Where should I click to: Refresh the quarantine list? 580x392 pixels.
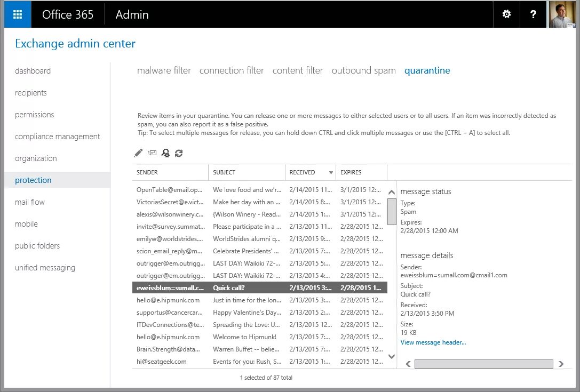pyautogui.click(x=179, y=153)
